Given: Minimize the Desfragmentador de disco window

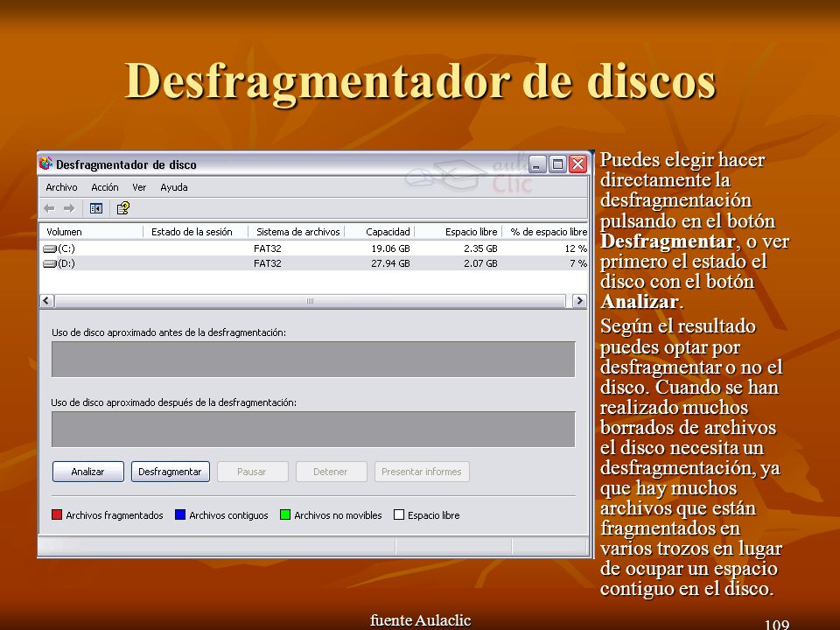Looking at the screenshot, I should click(537, 164).
